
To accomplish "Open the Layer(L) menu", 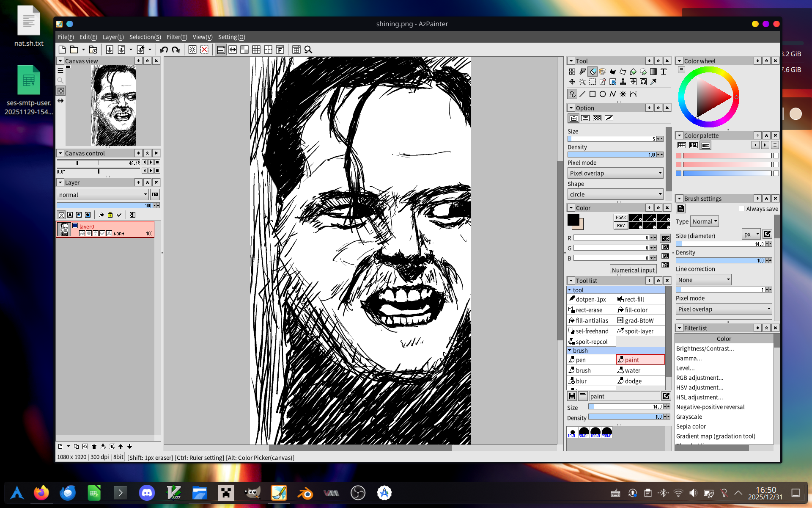I will coord(113,37).
